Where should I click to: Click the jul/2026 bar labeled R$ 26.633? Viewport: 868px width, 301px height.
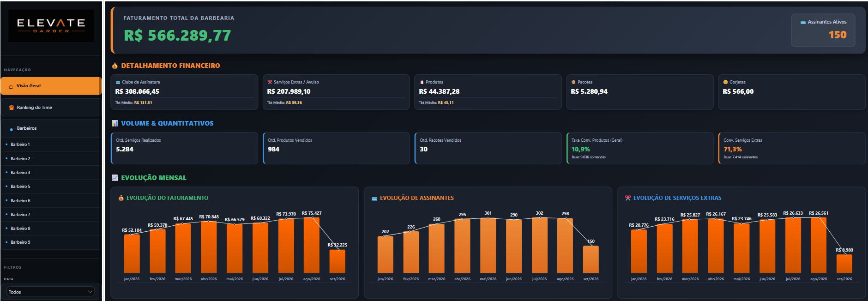tap(793, 246)
